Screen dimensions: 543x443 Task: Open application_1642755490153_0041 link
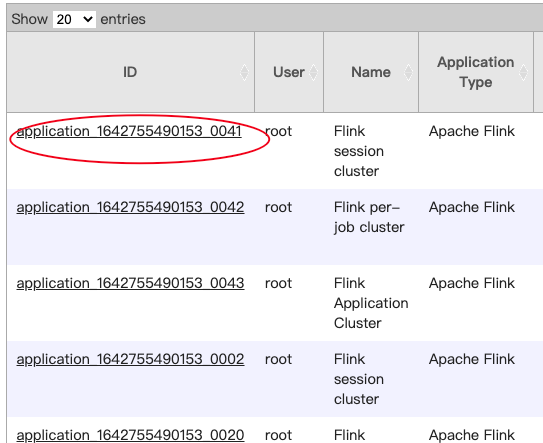coord(129,131)
